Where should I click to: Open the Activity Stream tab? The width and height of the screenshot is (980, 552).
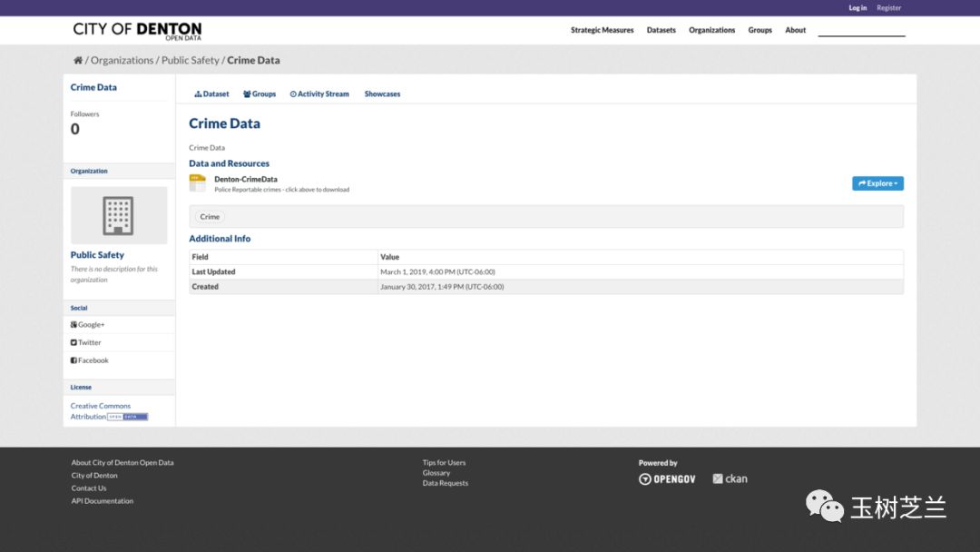coord(319,94)
